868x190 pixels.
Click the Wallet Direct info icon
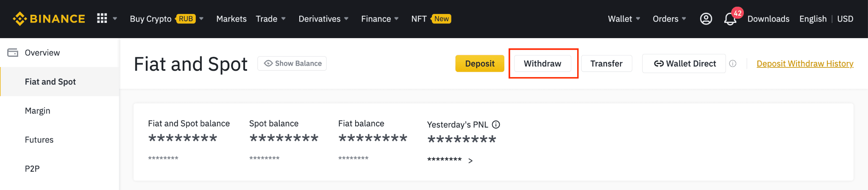click(x=733, y=64)
